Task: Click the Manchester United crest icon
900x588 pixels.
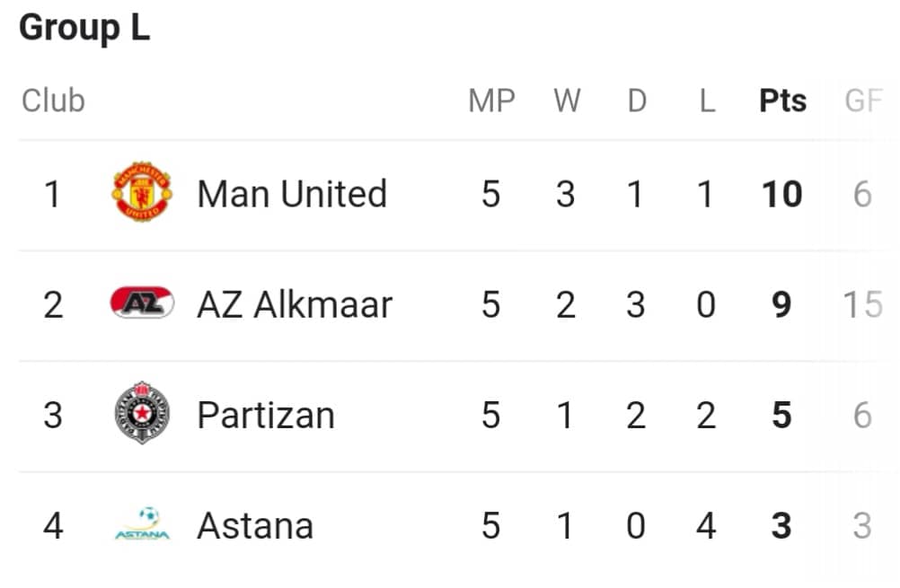Action: pos(142,191)
